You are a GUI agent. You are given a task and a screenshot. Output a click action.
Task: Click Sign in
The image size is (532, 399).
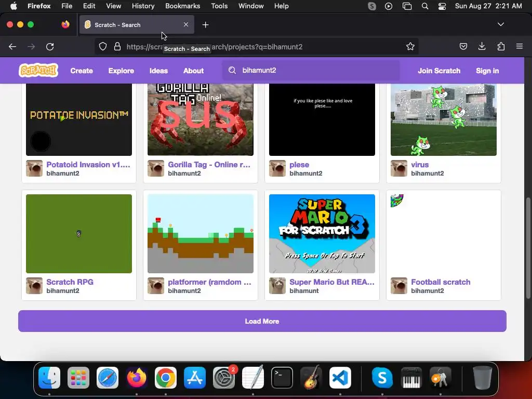pyautogui.click(x=487, y=71)
